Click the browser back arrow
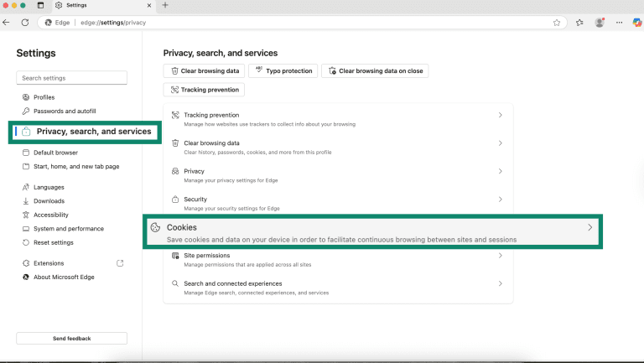 coord(8,23)
